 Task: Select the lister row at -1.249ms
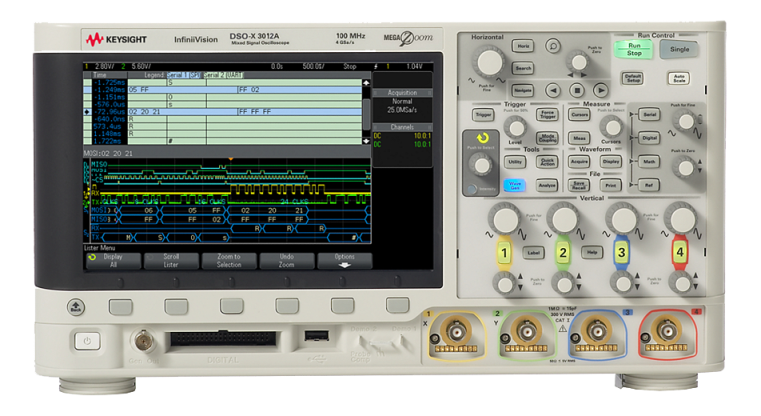223,90
